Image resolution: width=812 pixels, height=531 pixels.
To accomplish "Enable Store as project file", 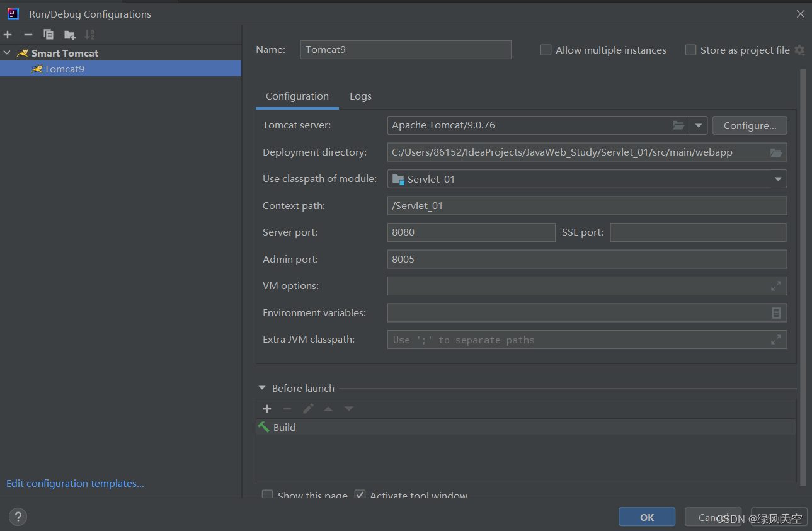I will point(691,50).
